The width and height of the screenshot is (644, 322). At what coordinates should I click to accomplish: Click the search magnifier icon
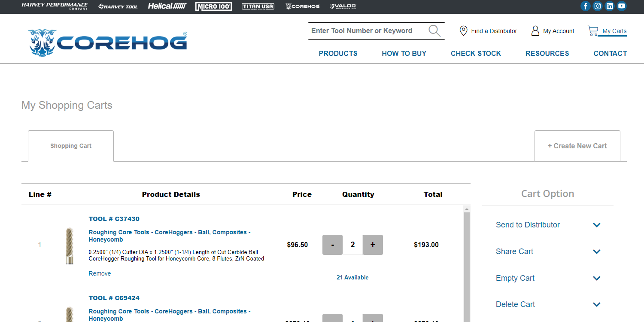(x=434, y=31)
